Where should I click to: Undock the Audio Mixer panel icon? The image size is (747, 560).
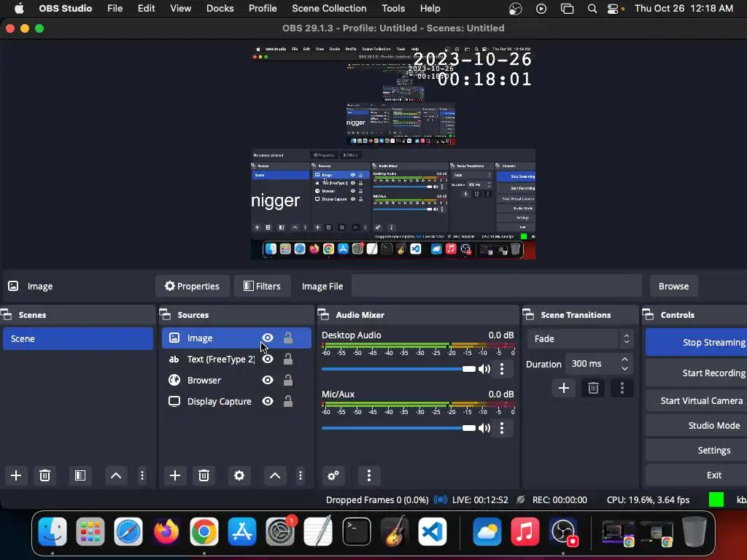[x=323, y=314]
